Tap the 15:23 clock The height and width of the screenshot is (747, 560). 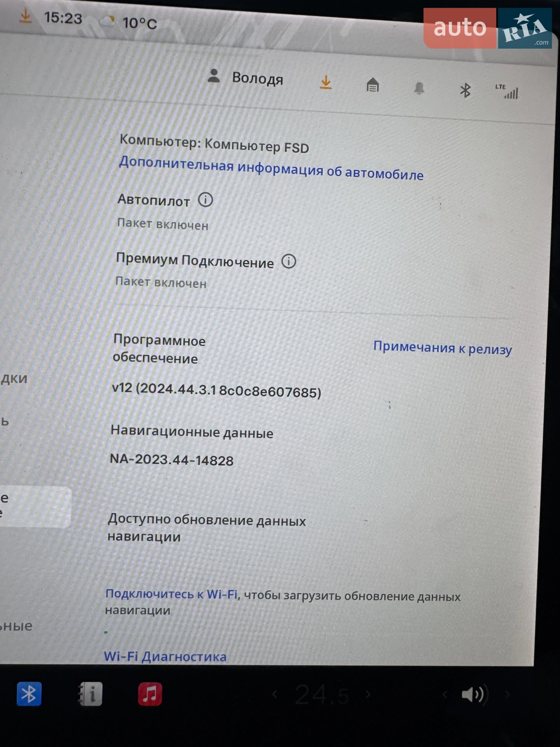tap(63, 18)
